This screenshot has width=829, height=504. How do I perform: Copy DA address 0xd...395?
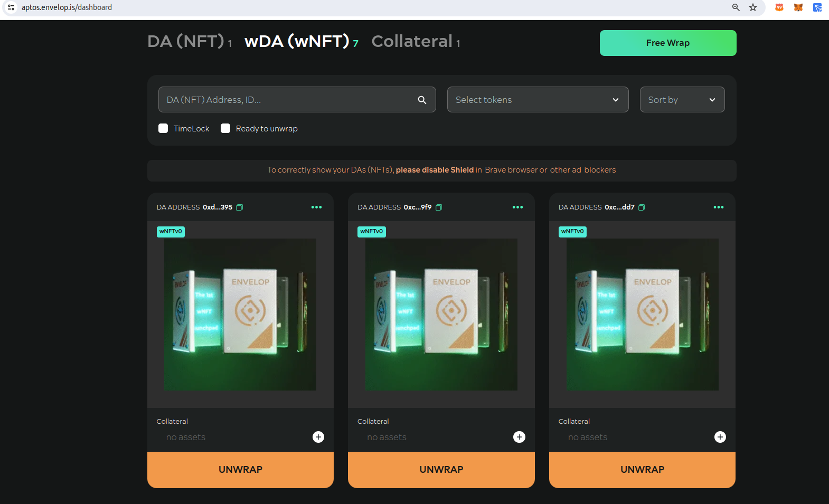coord(240,207)
